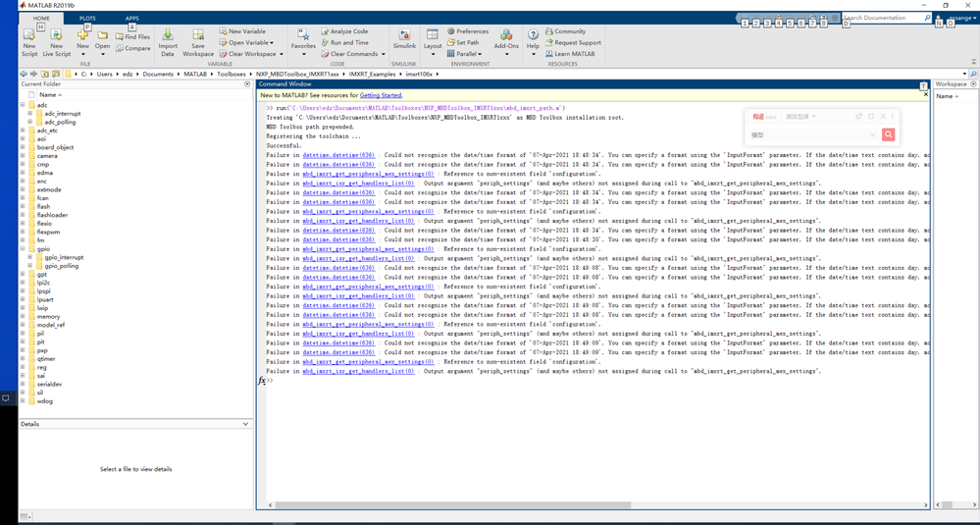Click Learn MATLAB
This screenshot has height=525, width=980.
pos(570,54)
